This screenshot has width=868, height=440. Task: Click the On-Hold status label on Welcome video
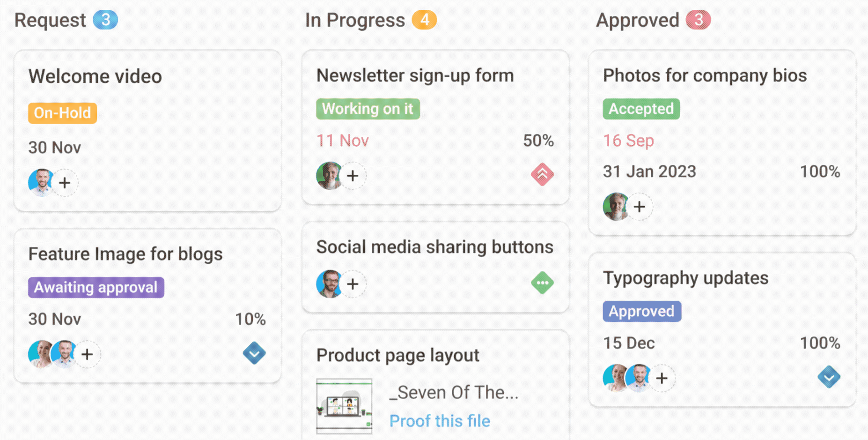(62, 112)
